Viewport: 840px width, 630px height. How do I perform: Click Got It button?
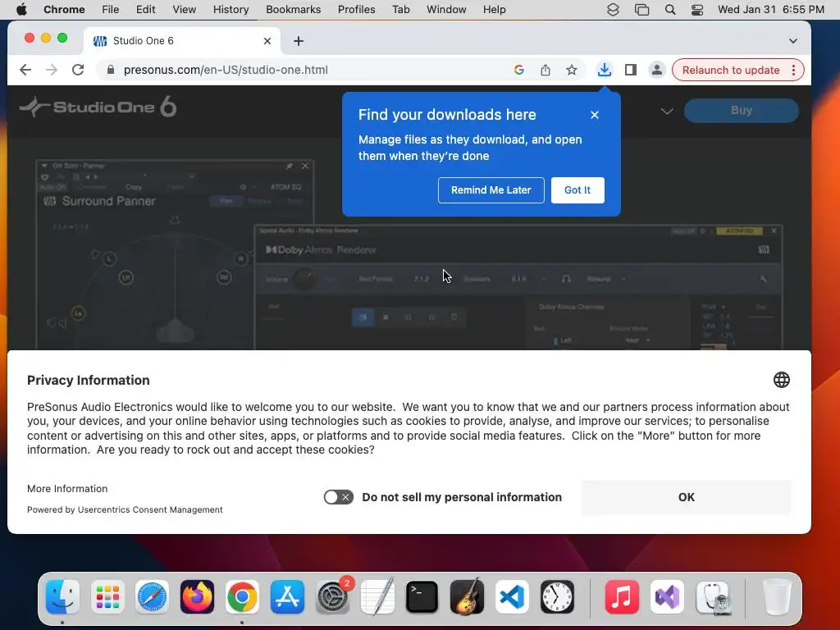tap(577, 190)
